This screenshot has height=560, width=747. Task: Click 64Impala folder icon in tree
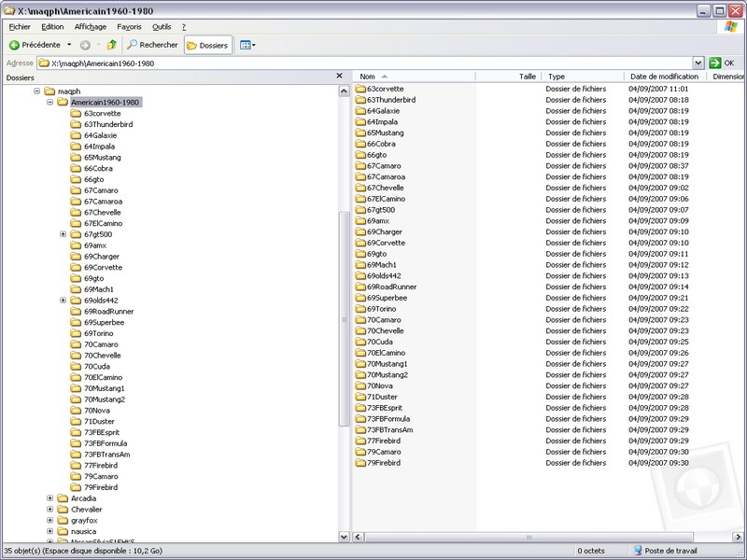76,147
